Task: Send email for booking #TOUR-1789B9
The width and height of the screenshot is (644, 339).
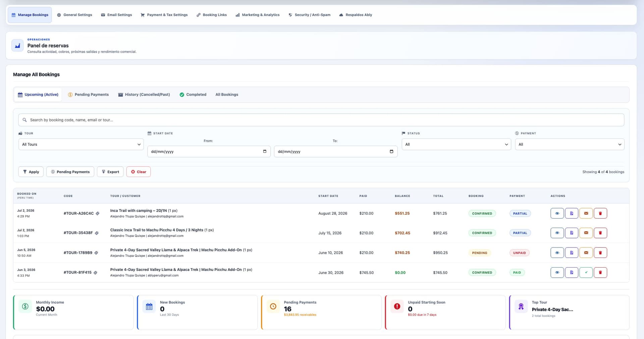Action: tap(586, 252)
